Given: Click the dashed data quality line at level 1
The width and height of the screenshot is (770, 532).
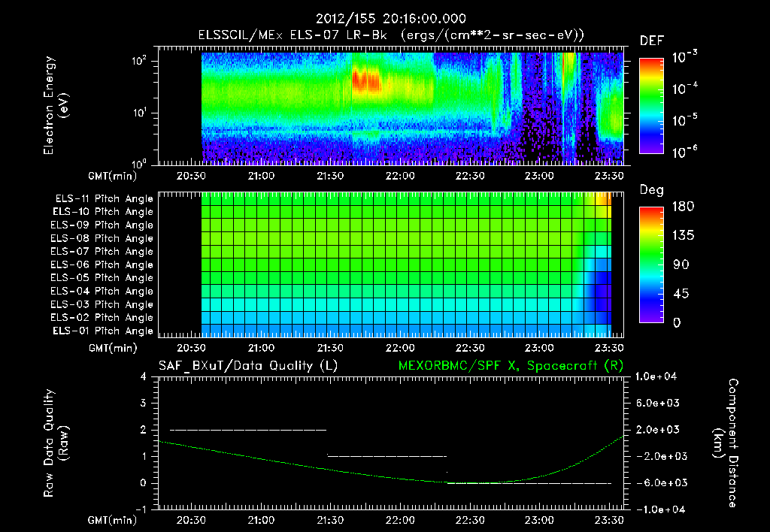Looking at the screenshot, I should 387,456.
